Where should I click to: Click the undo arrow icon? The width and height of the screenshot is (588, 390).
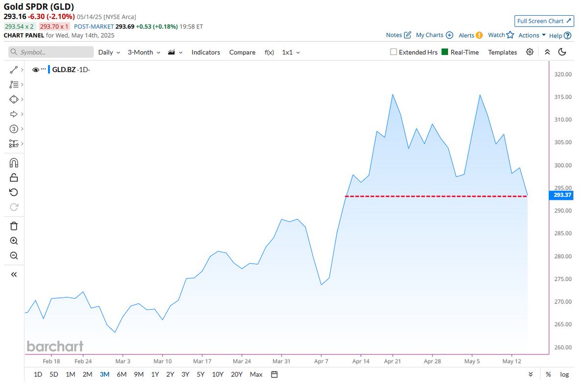point(14,192)
